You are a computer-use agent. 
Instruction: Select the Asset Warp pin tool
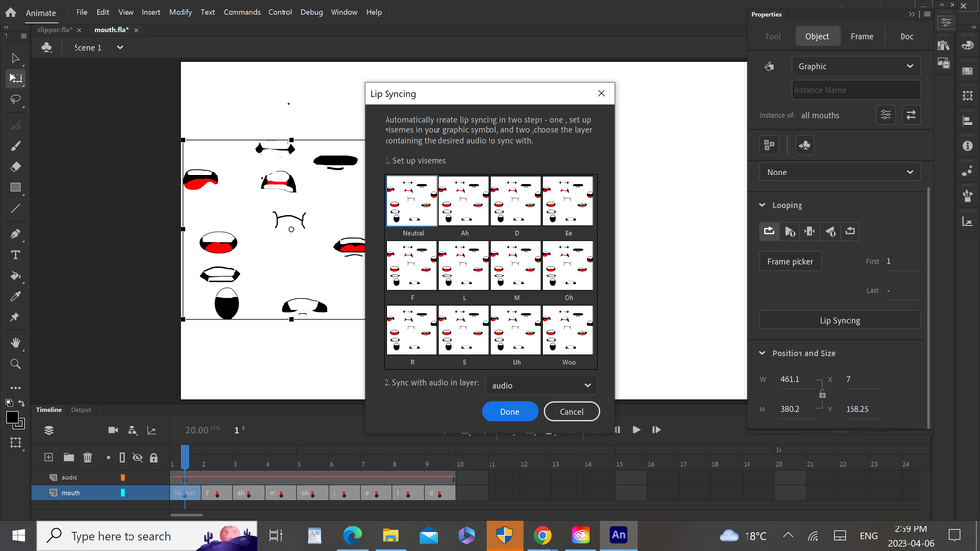click(x=15, y=317)
